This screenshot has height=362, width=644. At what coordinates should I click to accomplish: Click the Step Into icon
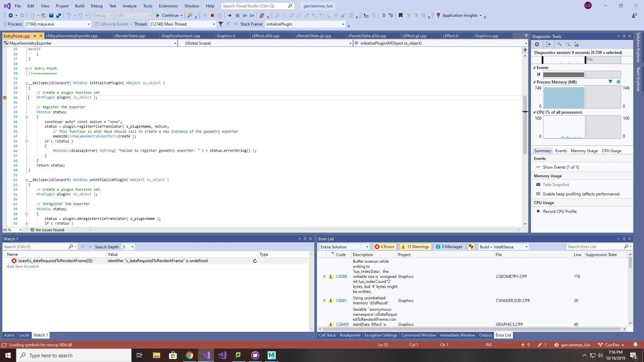tap(237, 15)
